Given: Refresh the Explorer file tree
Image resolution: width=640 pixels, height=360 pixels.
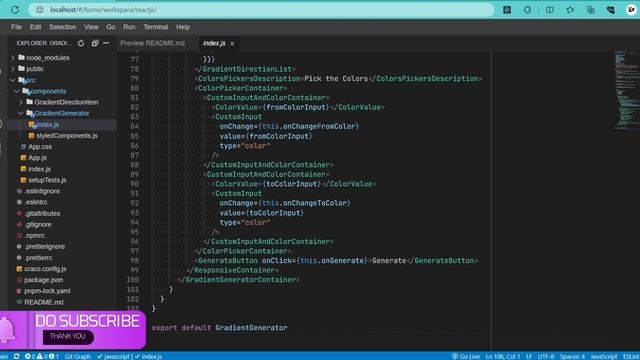Looking at the screenshot, I should [x=81, y=43].
